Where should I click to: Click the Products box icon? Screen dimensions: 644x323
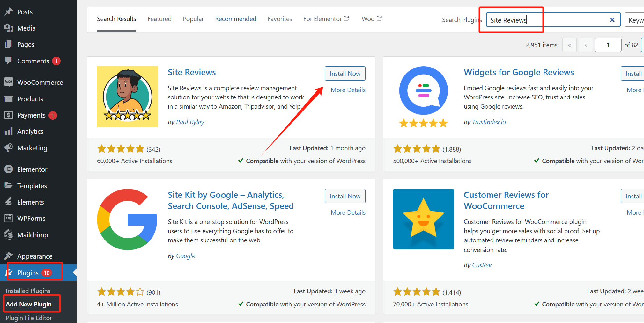pos(9,99)
